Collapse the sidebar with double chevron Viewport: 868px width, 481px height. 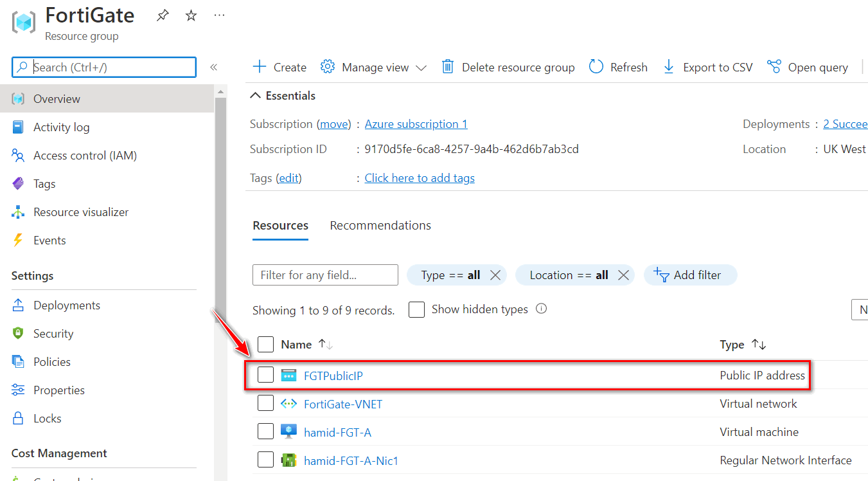click(214, 68)
